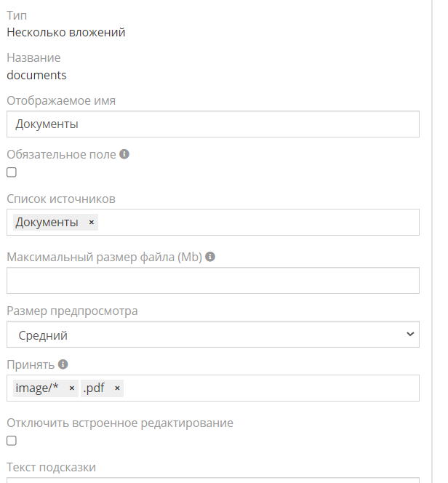This screenshot has height=483, width=448.
Task: Click the Максимальный размер файла input box
Action: point(213,280)
